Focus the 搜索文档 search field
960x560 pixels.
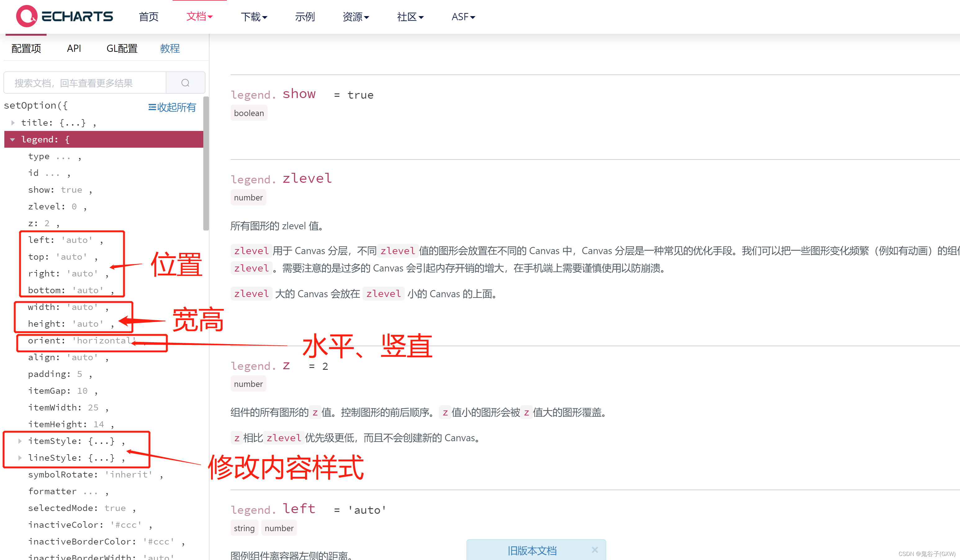click(85, 83)
